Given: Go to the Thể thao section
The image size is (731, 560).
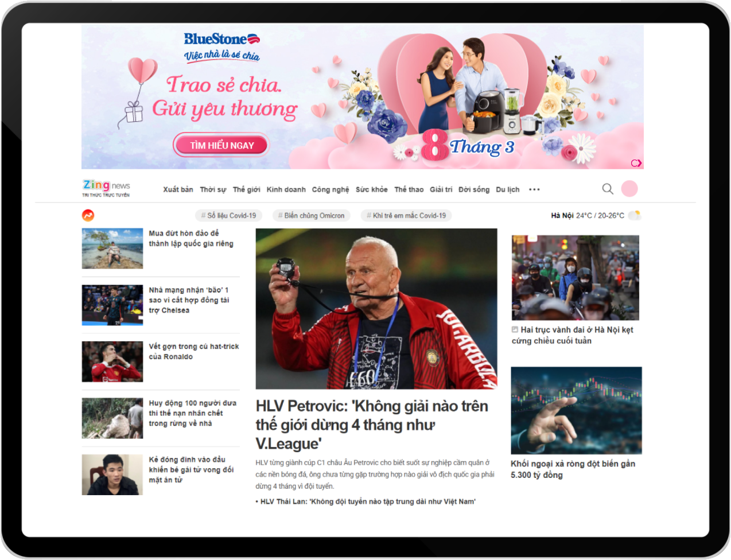Looking at the screenshot, I should (x=409, y=189).
